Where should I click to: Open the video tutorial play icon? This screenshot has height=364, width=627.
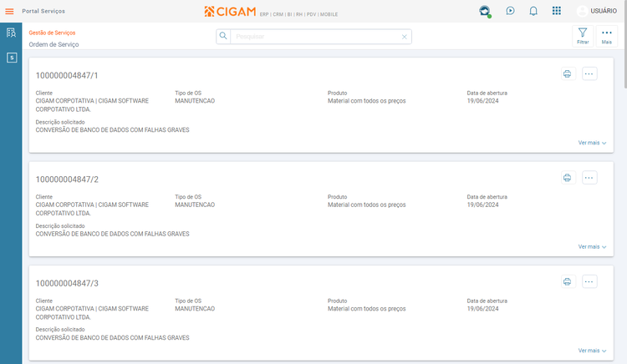coord(510,11)
